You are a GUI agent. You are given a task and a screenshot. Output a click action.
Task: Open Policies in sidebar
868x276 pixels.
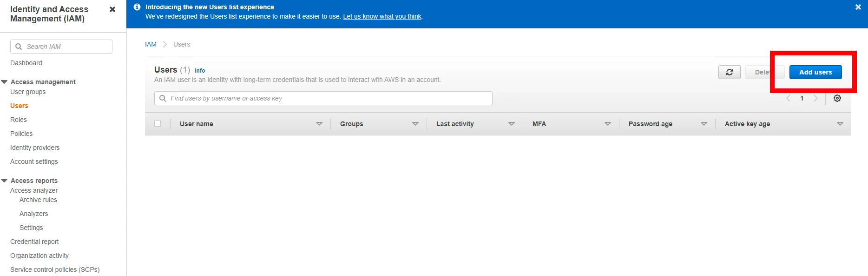click(x=21, y=134)
